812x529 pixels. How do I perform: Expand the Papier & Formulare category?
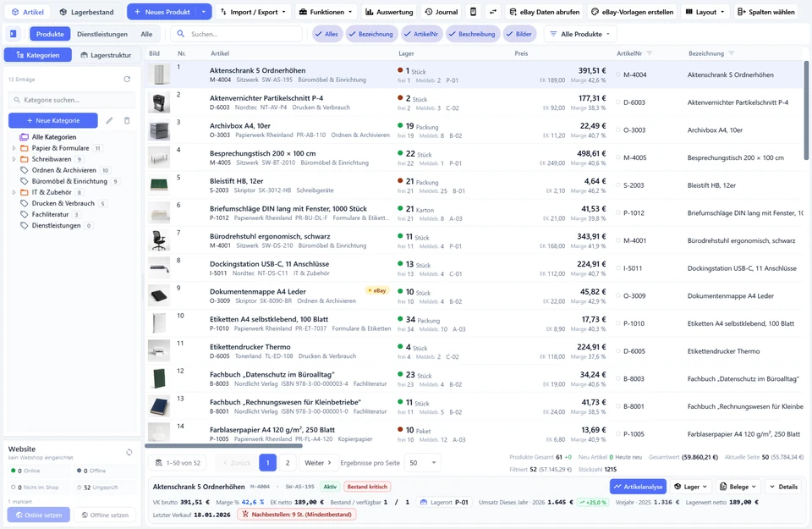tap(14, 148)
